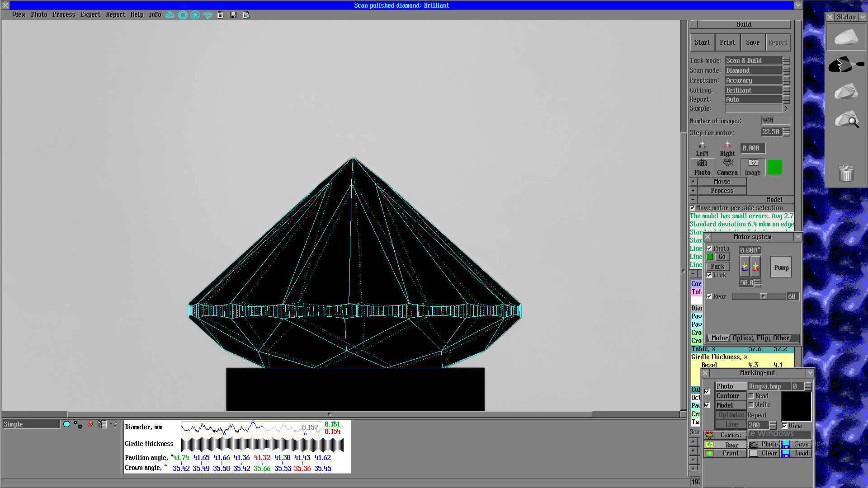Select the inverted diamond view icon

point(208,15)
